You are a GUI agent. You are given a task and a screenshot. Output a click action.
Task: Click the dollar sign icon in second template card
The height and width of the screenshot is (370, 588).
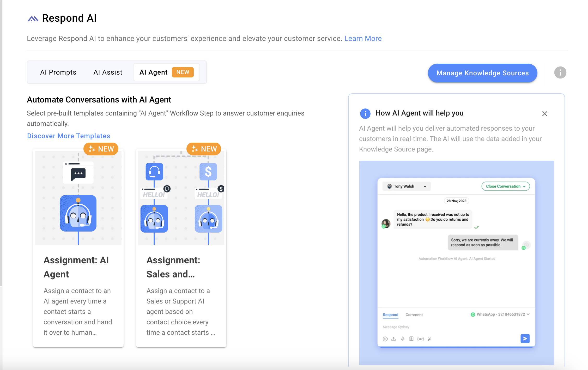coord(208,171)
